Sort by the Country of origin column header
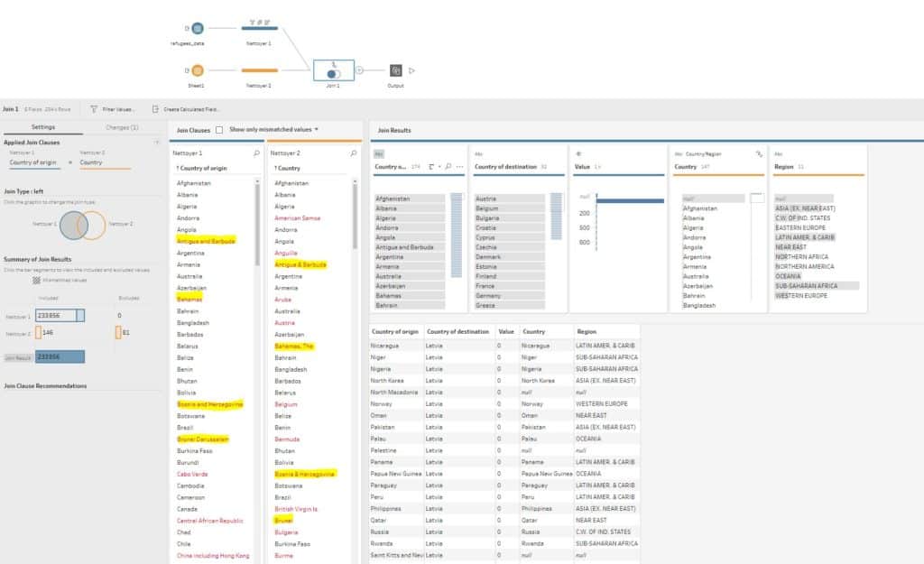 pyautogui.click(x=395, y=332)
